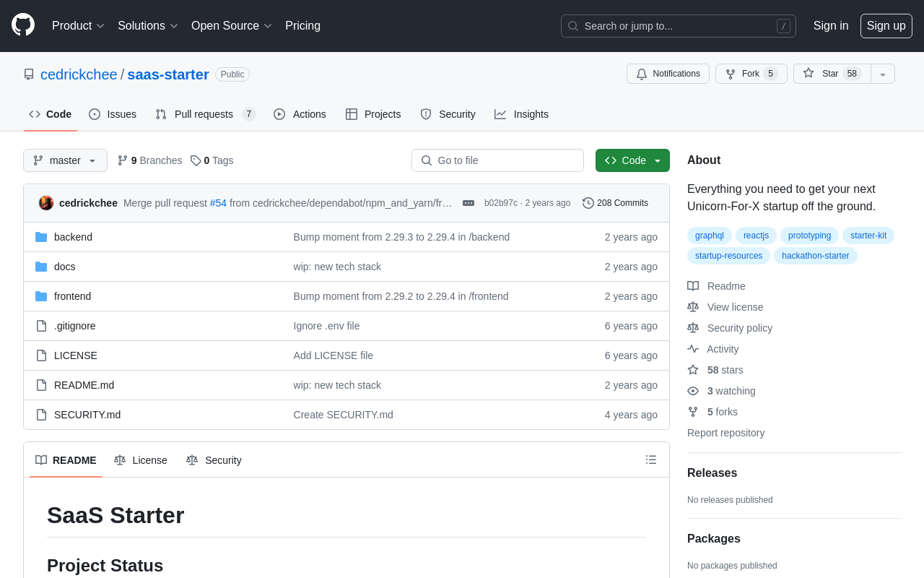The height and width of the screenshot is (578, 924).
Task: Open the SECURITY.md file
Action: (87, 415)
